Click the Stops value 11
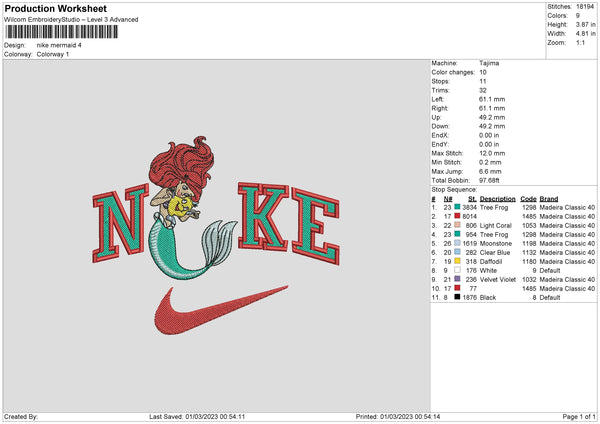The width and height of the screenshot is (600, 424). (483, 81)
